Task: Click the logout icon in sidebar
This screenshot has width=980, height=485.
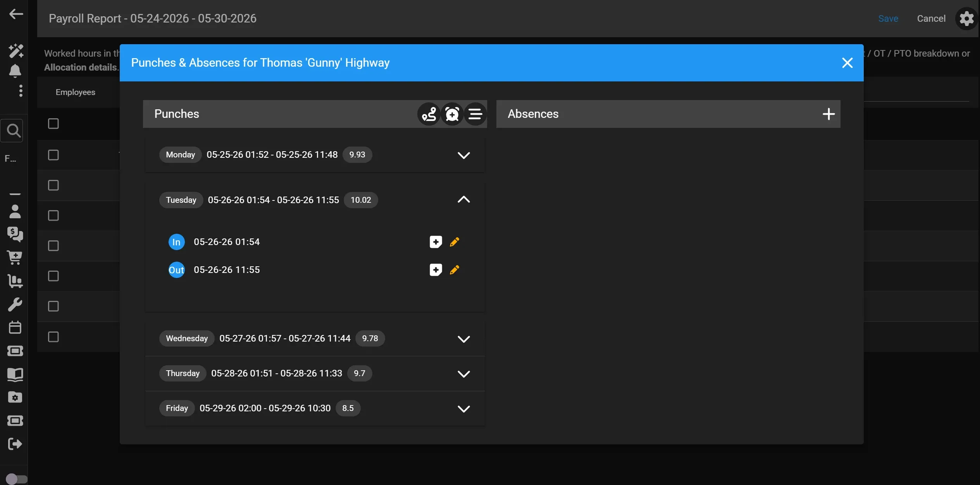Action: [15, 444]
